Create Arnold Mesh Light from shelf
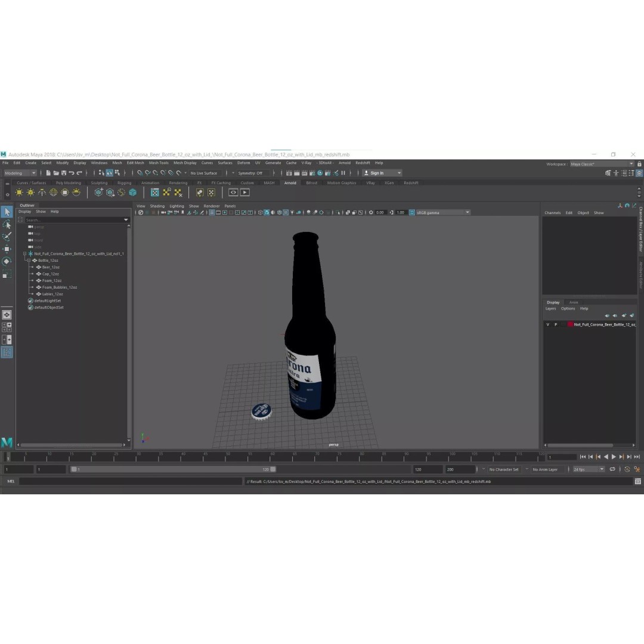 [x=31, y=192]
